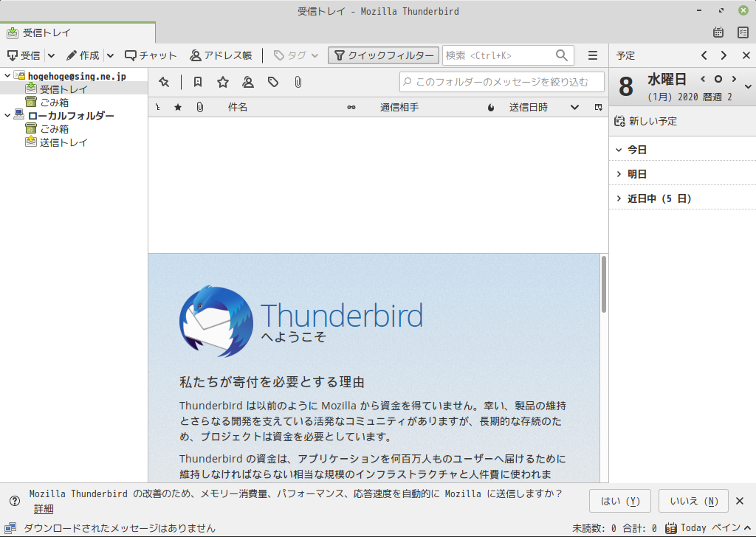Open the hamburger application menu
Viewport: 756px width, 537px height.
593,55
